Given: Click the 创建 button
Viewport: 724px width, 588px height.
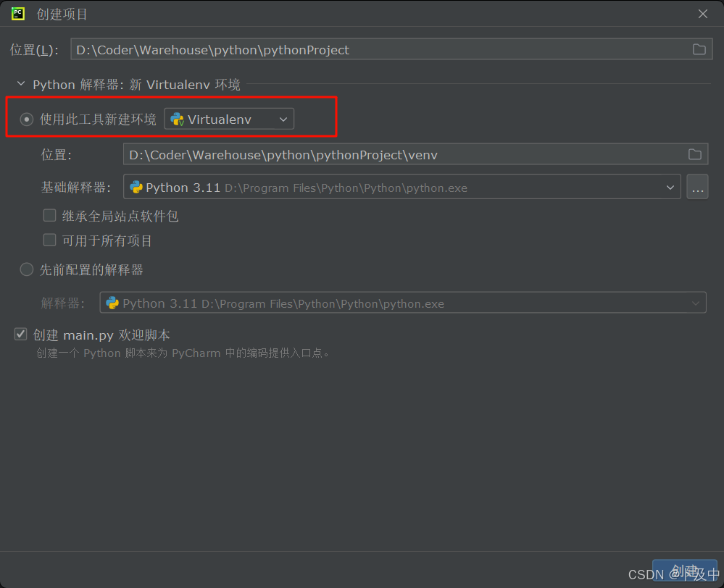Looking at the screenshot, I should (684, 571).
